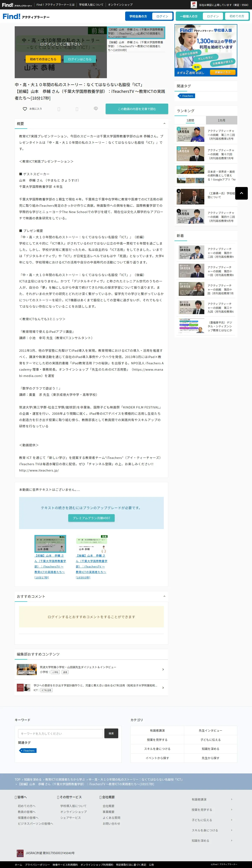This screenshot has height=868, width=252.
Task: Select 【後編】山本 恭輔 playlist entry near video
Action: pos(136,46)
